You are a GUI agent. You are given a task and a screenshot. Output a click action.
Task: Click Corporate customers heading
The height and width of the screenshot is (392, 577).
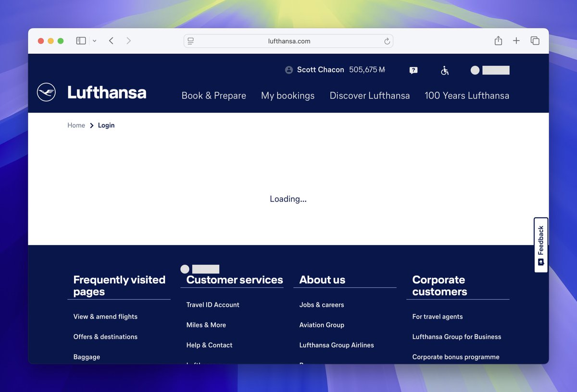[x=439, y=286]
